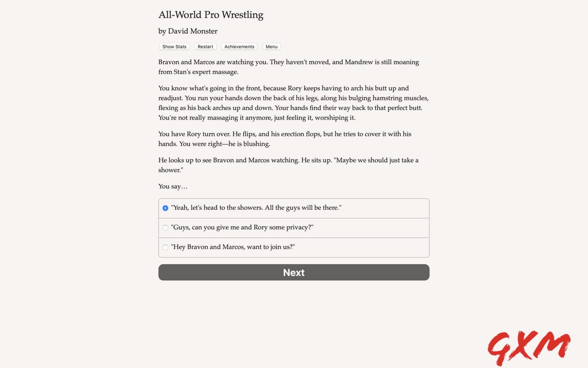The height and width of the screenshot is (368, 588).
Task: Choose "Guys, can you give me and Rory some privacy?"
Action: coord(242,227)
